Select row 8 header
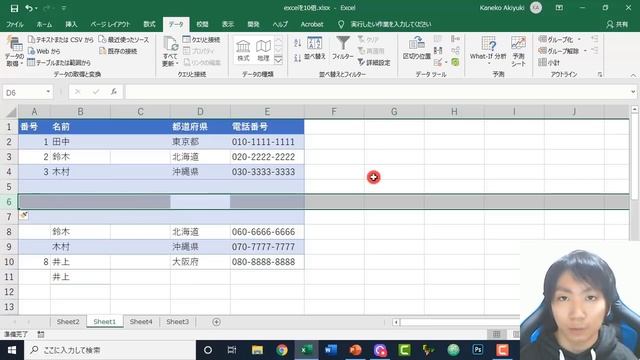The image size is (640, 360). coord(9,232)
